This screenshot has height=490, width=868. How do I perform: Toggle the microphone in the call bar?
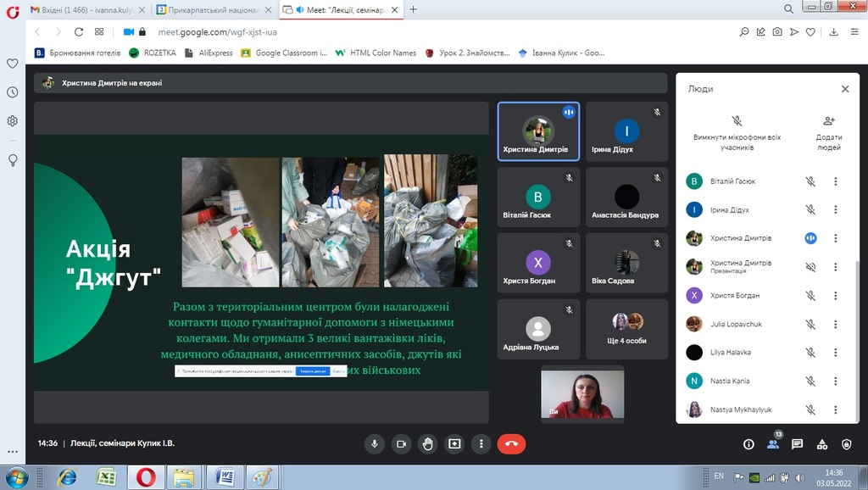pyautogui.click(x=375, y=443)
